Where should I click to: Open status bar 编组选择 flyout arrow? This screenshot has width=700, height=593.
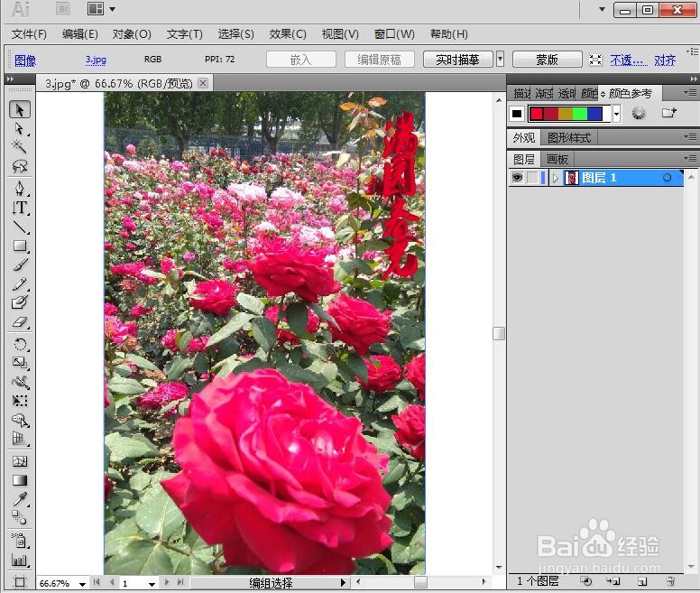coord(343,582)
